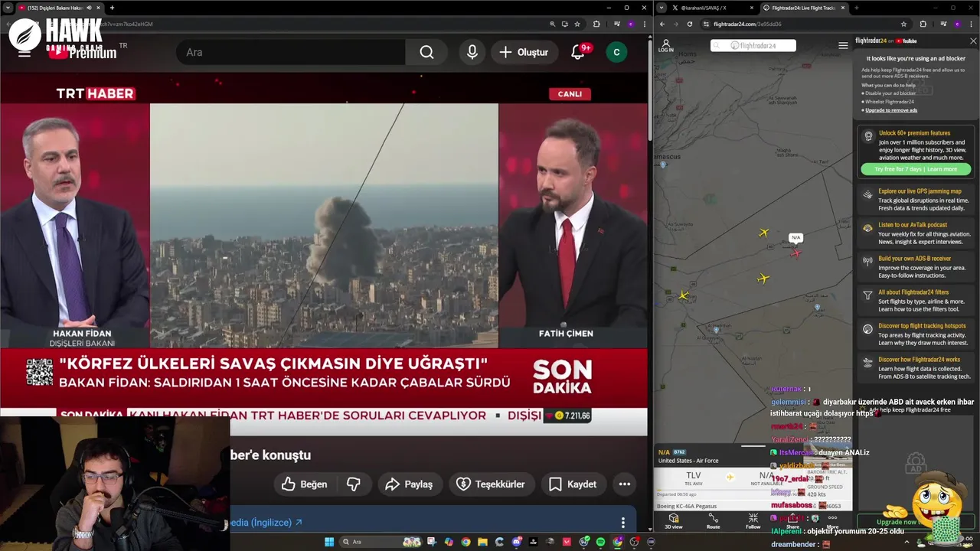The height and width of the screenshot is (551, 980).
Task: Open extensions puzzle icon in Flightradar window
Action: tap(923, 24)
